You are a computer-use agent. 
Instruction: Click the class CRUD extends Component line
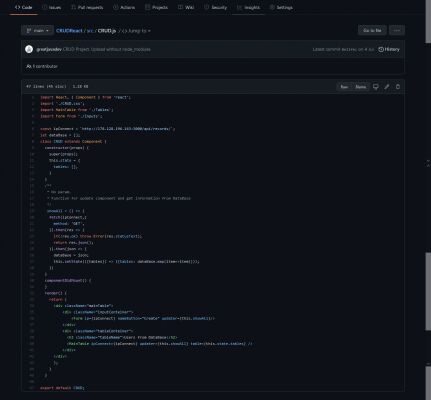click(x=73, y=141)
